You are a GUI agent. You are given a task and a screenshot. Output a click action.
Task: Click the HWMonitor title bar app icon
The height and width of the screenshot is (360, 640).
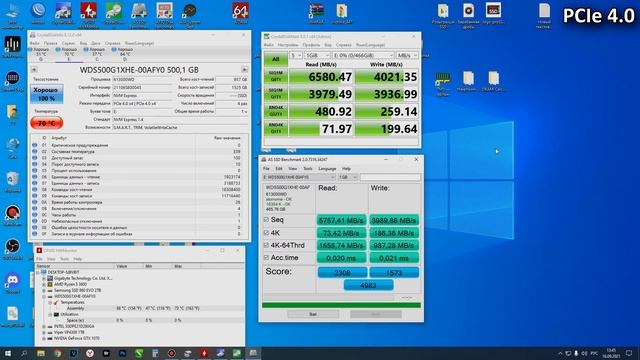click(39, 251)
